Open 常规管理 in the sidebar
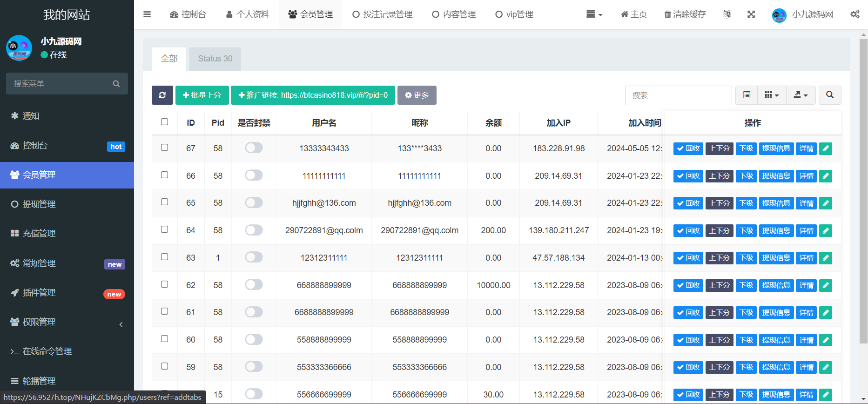Screen dimensions: 868x404 coord(67,263)
